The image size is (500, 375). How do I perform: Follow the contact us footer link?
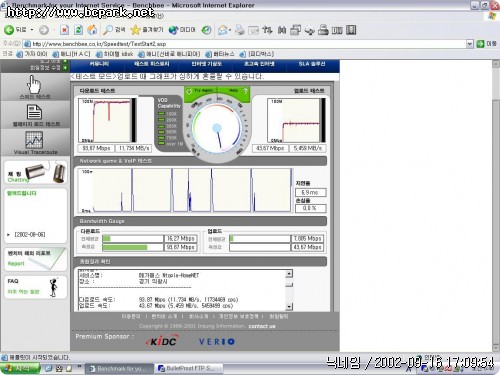pos(262,326)
